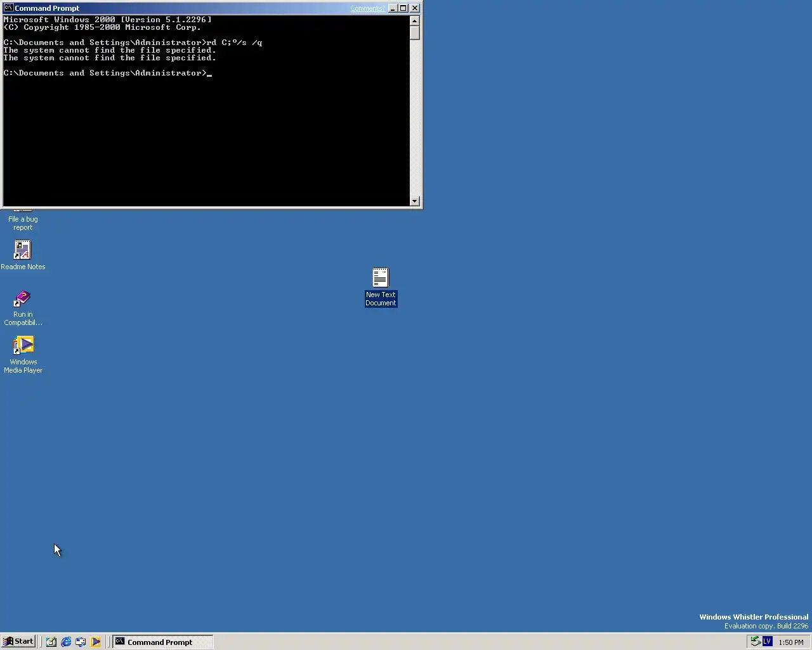Click the Start button
The image size is (812, 650).
18,642
